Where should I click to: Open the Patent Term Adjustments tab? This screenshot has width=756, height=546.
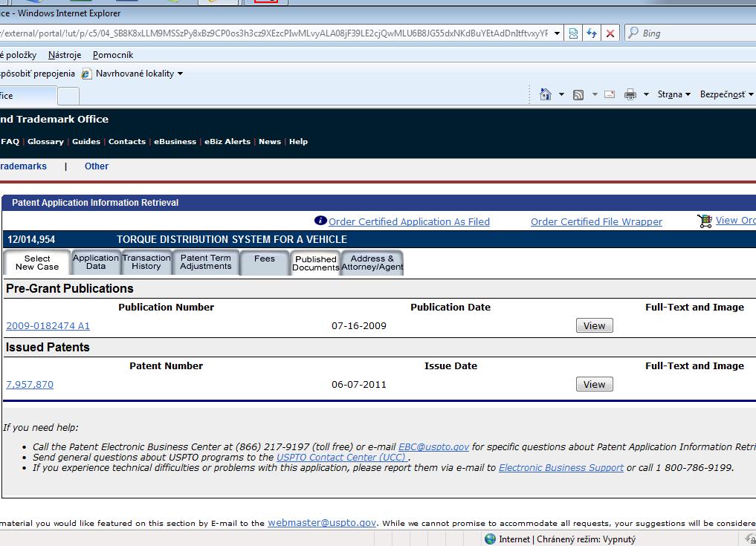coord(206,262)
